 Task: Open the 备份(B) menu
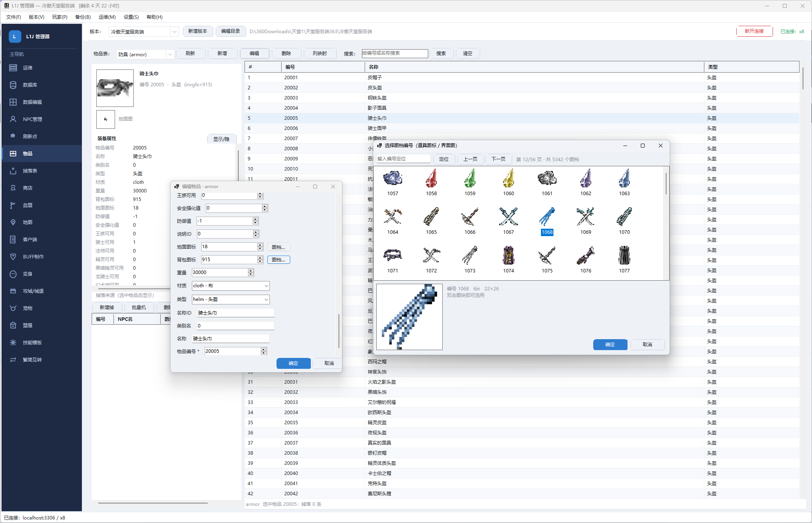[x=83, y=17]
